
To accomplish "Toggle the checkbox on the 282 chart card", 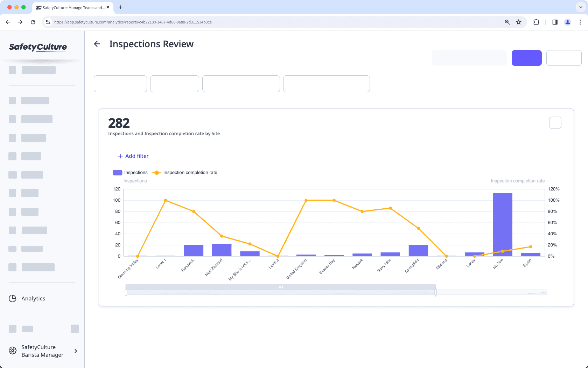I will pyautogui.click(x=555, y=123).
